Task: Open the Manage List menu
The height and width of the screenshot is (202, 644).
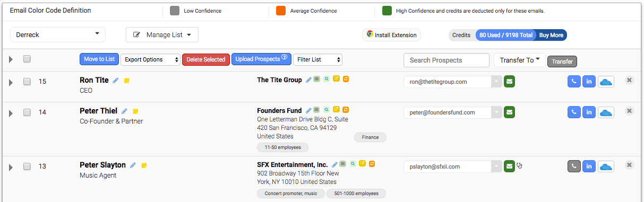Action: (162, 35)
